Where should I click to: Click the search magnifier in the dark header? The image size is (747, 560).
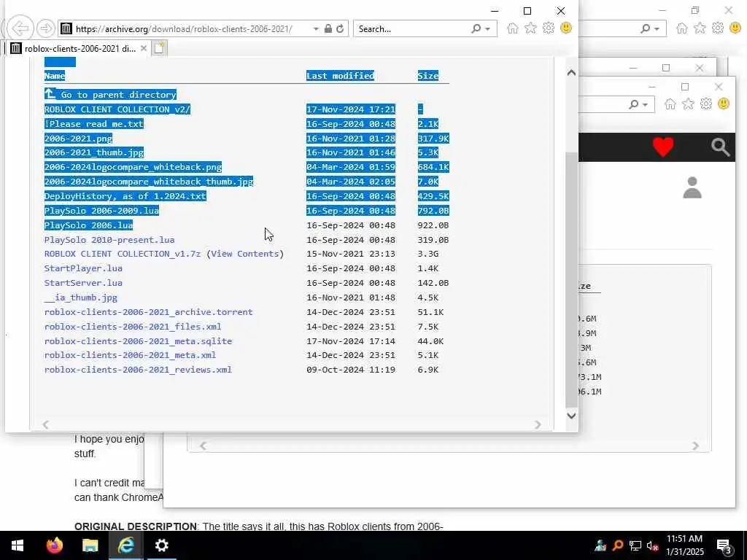720,147
